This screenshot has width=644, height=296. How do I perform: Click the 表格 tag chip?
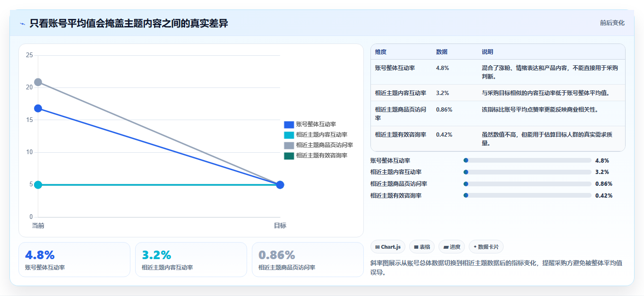coord(422,247)
